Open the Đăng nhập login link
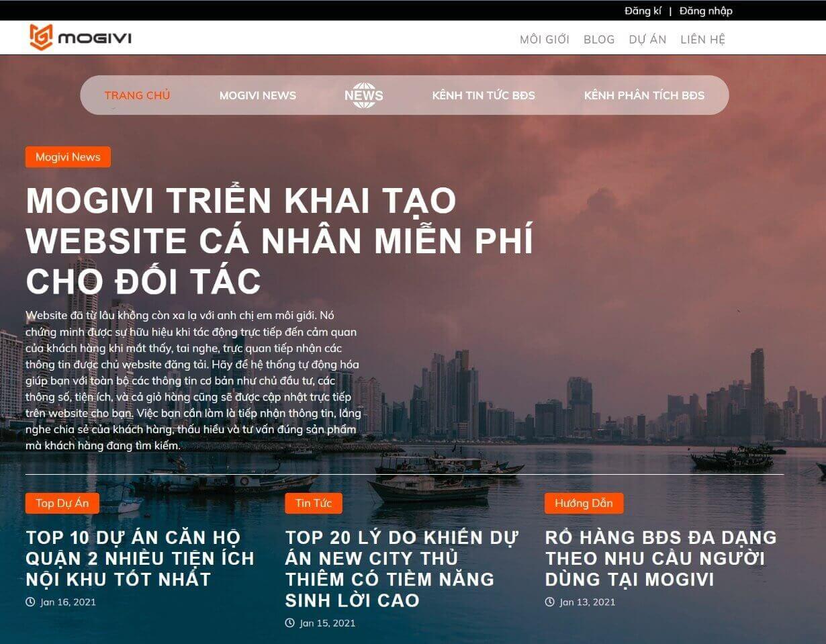Viewport: 826px width, 644px height. pyautogui.click(x=706, y=11)
